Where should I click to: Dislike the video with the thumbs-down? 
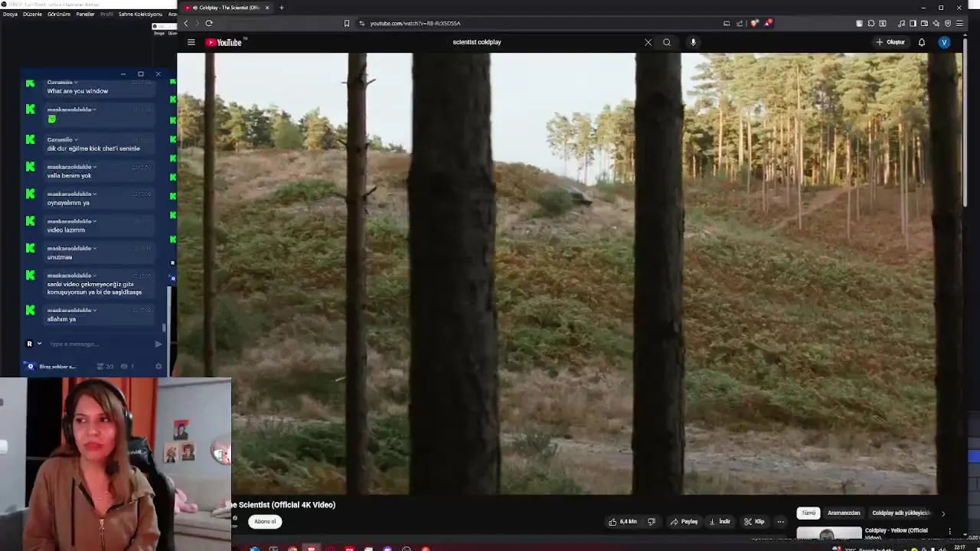tap(652, 521)
